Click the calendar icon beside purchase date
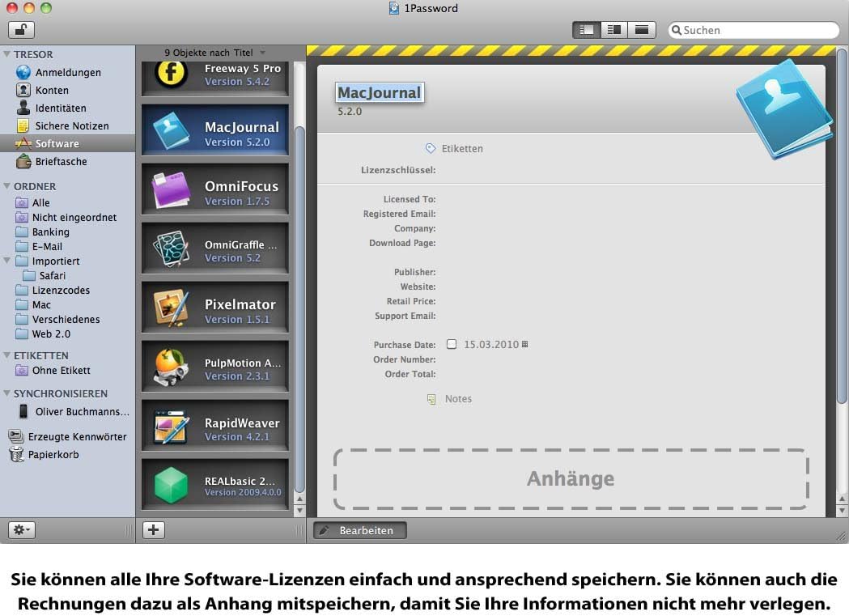This screenshot has width=849, height=616. pos(524,344)
